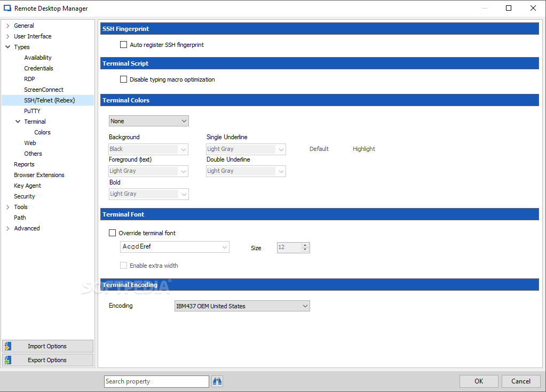The width and height of the screenshot is (546, 392).
Task: Open the Security options page
Action: coord(25,196)
